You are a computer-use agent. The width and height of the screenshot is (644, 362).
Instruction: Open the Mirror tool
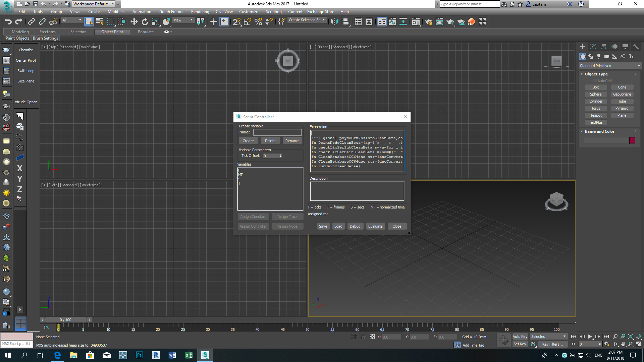click(x=334, y=22)
